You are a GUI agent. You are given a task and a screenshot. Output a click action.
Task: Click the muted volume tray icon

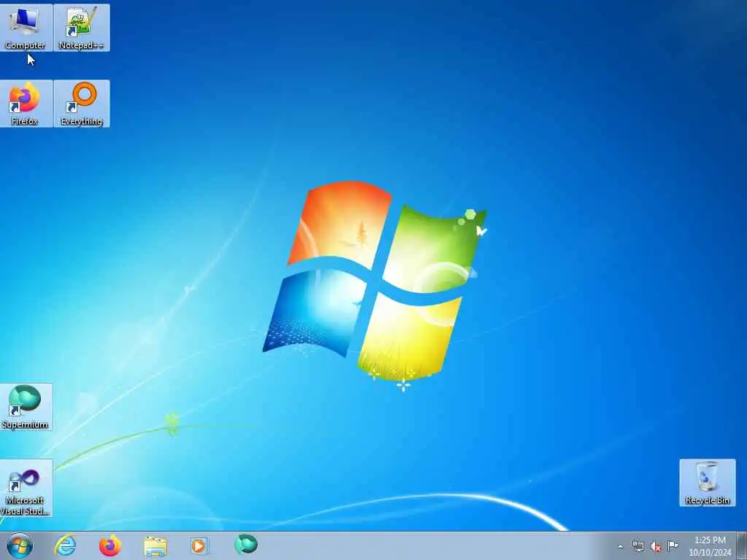656,546
